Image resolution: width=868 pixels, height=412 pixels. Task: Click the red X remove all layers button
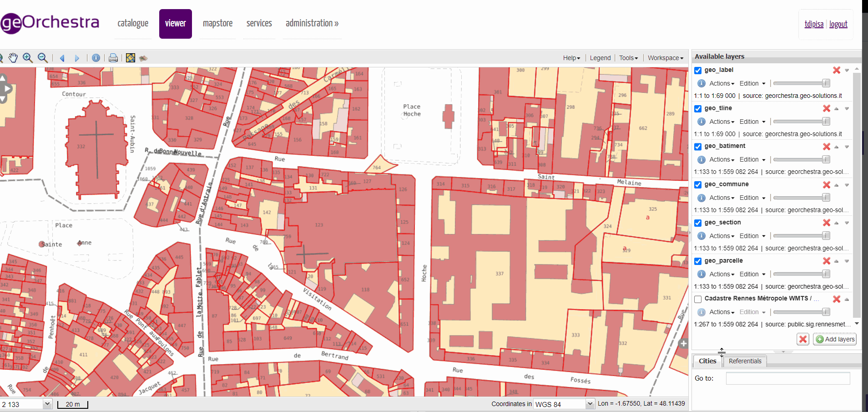click(803, 339)
